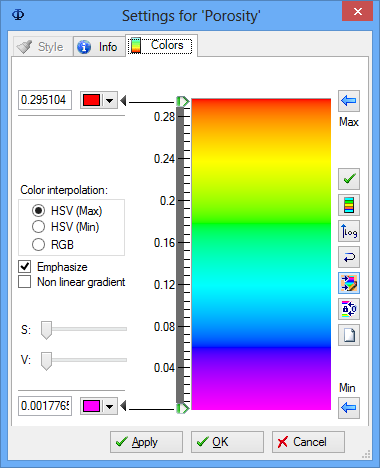Click the blank page icon
The height and width of the screenshot is (468, 380).
[349, 335]
